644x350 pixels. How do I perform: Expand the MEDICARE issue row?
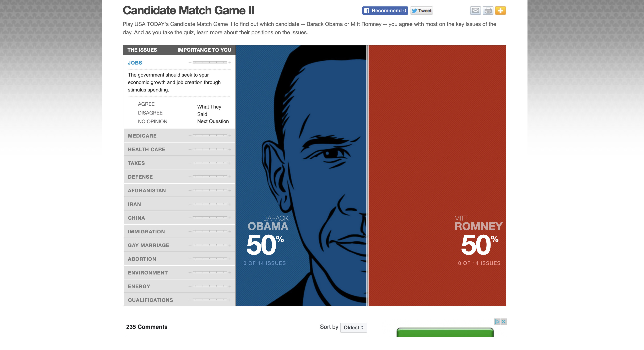pyautogui.click(x=142, y=136)
